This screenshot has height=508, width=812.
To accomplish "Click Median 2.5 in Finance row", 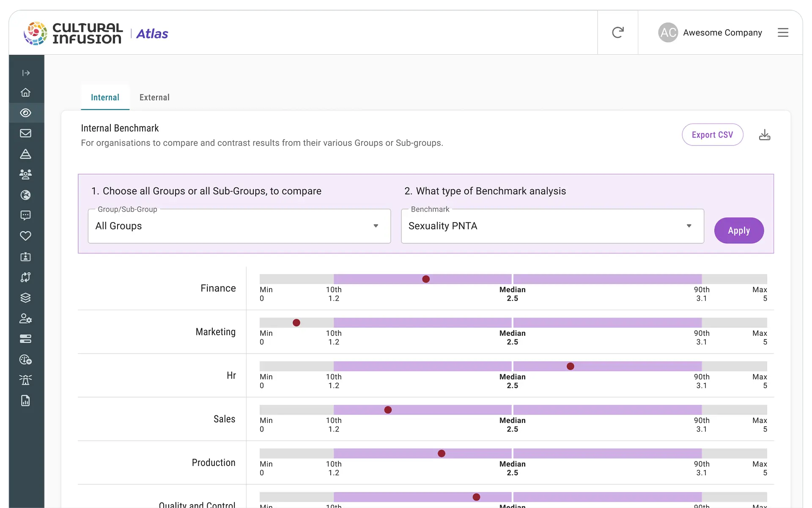I will click(513, 294).
